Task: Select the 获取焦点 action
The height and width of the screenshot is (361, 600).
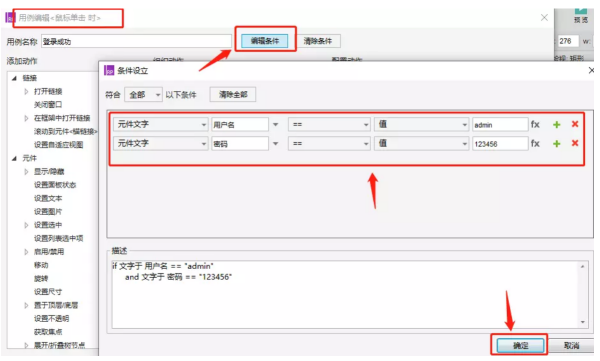Action: pyautogui.click(x=48, y=332)
